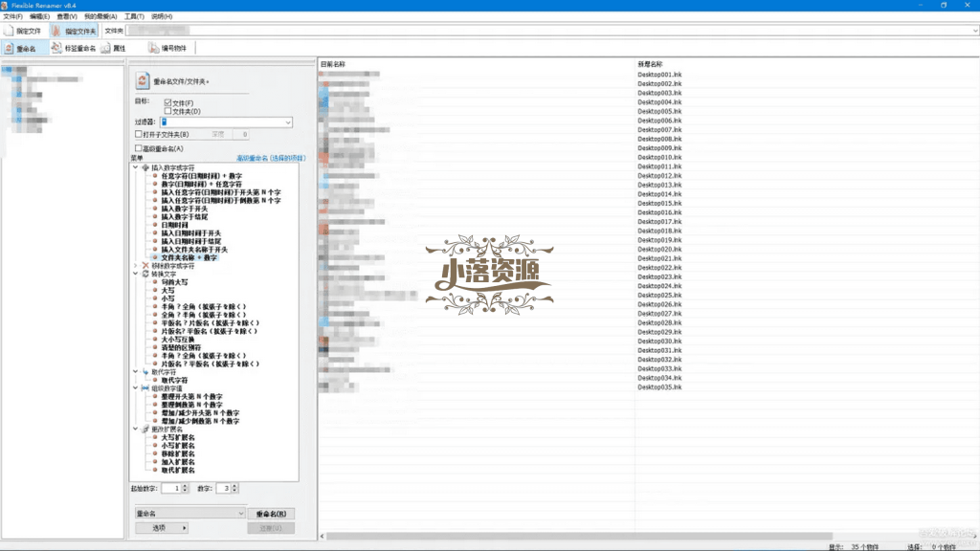Click the 属性 tab icon
The width and height of the screenshot is (980, 551).
(105, 48)
